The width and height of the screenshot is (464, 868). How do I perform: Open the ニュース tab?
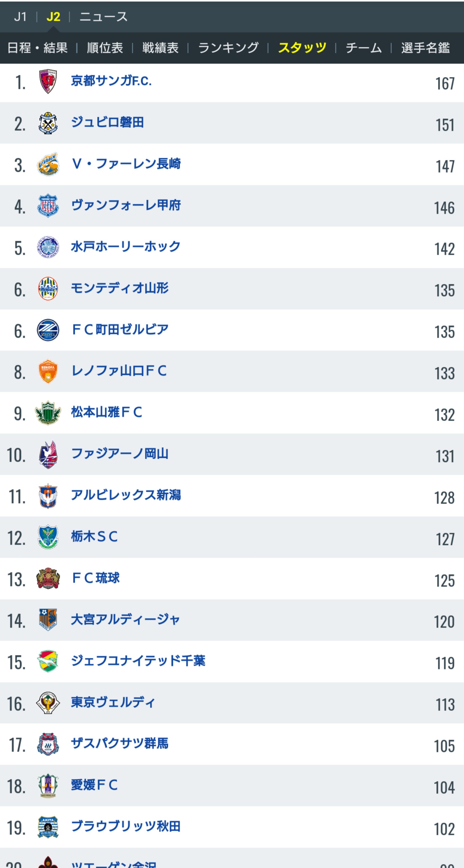coord(104,17)
